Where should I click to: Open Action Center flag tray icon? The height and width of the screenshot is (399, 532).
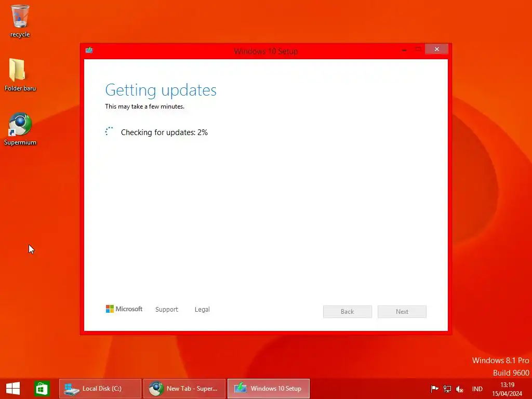(434, 389)
